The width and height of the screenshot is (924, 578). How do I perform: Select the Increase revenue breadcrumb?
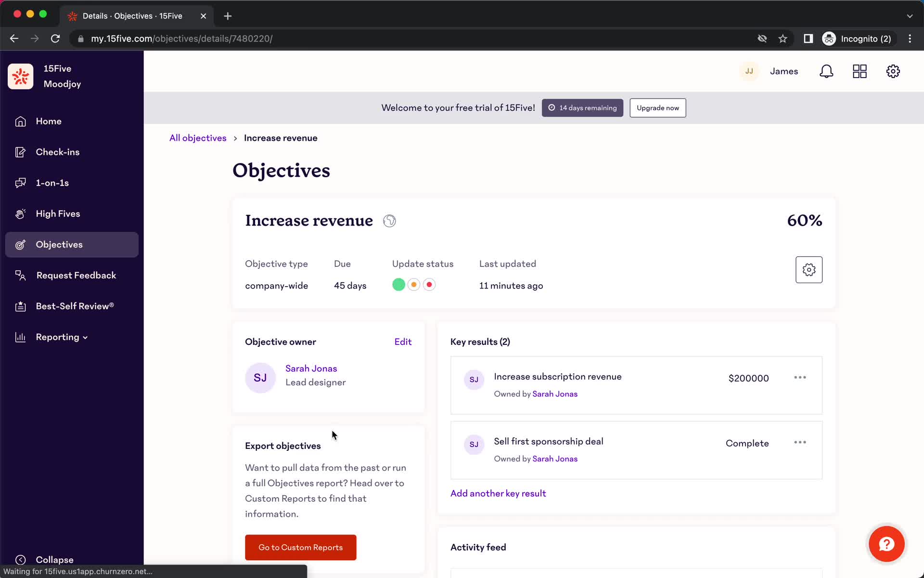[x=280, y=138]
